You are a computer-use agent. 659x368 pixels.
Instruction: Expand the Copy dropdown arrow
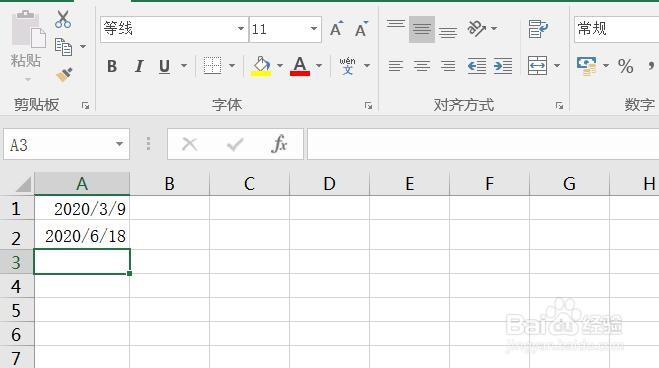tap(83, 47)
